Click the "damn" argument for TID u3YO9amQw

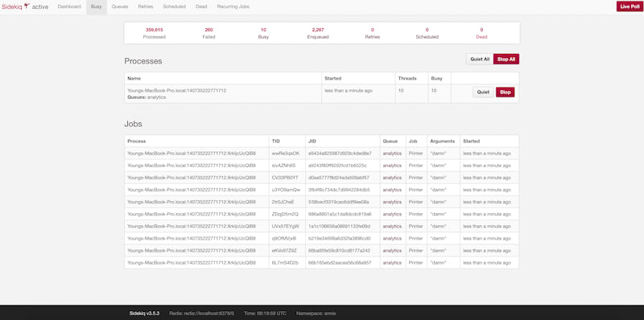point(438,190)
